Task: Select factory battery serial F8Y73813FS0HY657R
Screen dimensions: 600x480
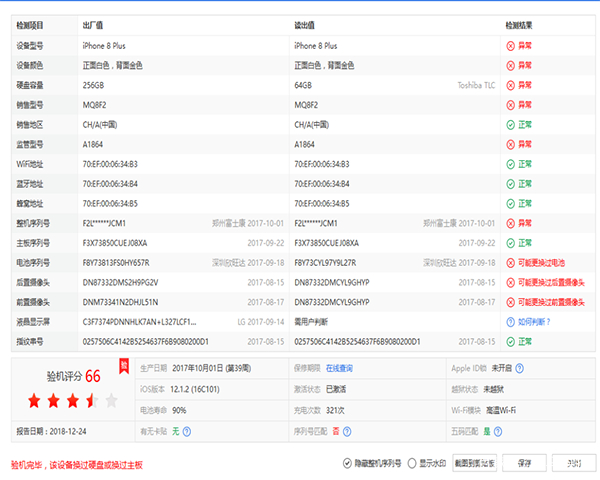Action: (116, 263)
